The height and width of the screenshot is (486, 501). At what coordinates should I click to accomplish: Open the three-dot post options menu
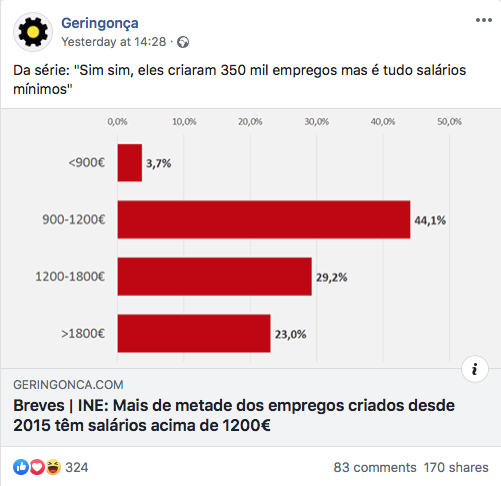tap(484, 20)
